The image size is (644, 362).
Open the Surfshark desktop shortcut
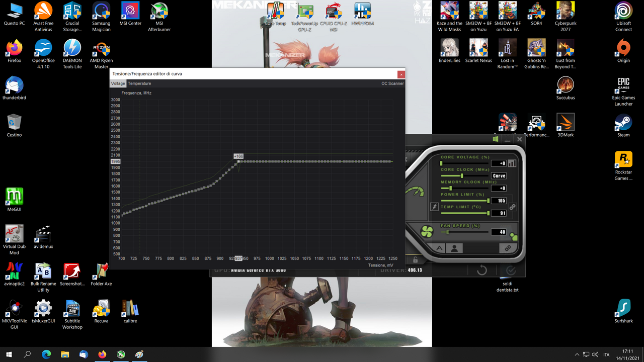(623, 312)
